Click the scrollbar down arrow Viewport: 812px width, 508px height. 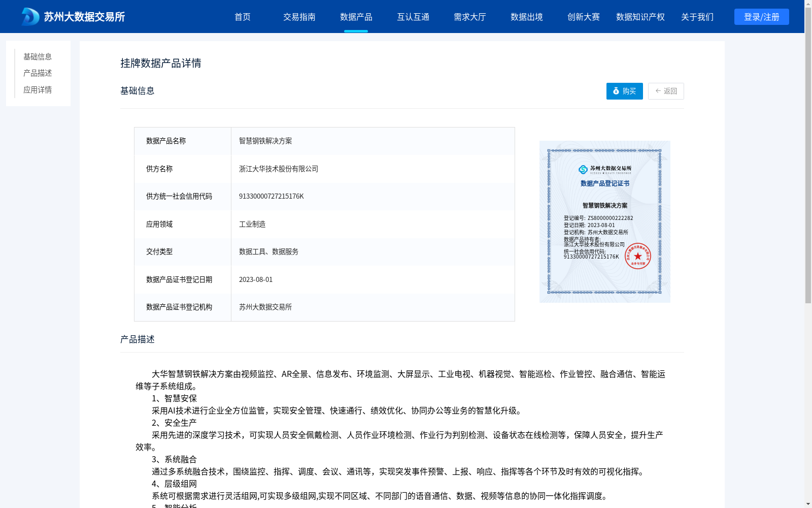[808, 504]
